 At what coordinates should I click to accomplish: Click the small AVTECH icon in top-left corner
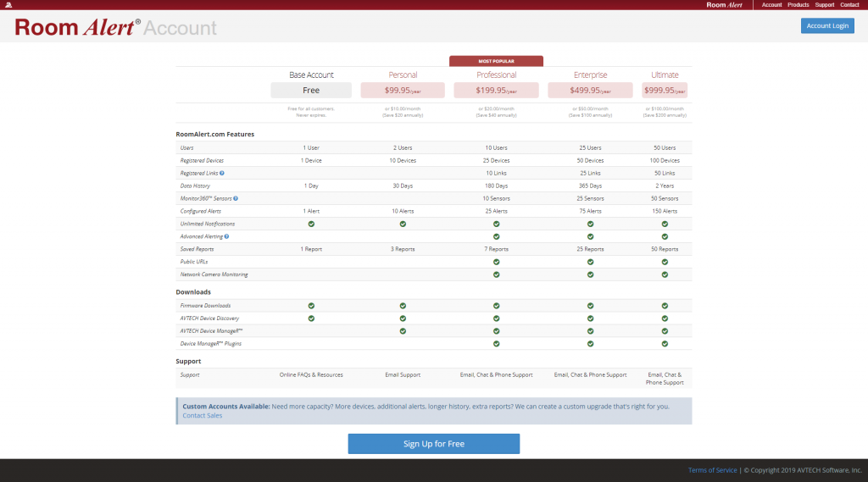coord(8,5)
